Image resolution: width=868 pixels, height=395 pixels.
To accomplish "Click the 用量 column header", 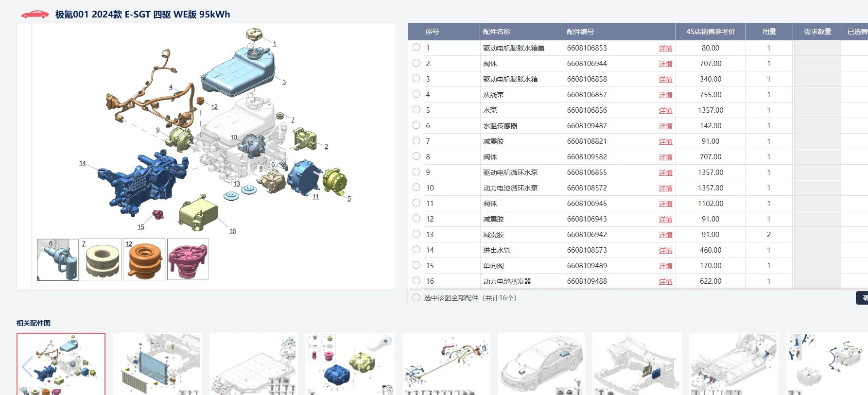I will (x=769, y=32).
